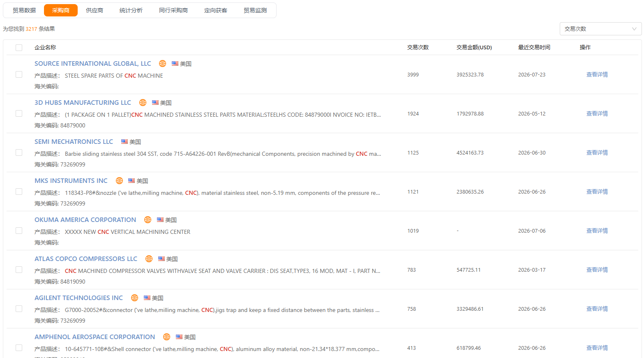Switch to the 供应商 tab
The width and height of the screenshot is (644, 358).
95,10
